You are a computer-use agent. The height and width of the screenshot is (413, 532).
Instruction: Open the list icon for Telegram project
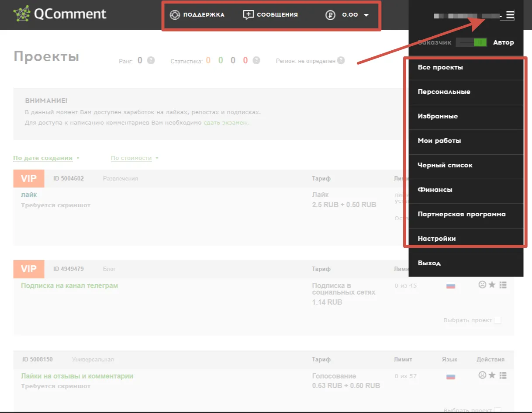click(x=503, y=285)
